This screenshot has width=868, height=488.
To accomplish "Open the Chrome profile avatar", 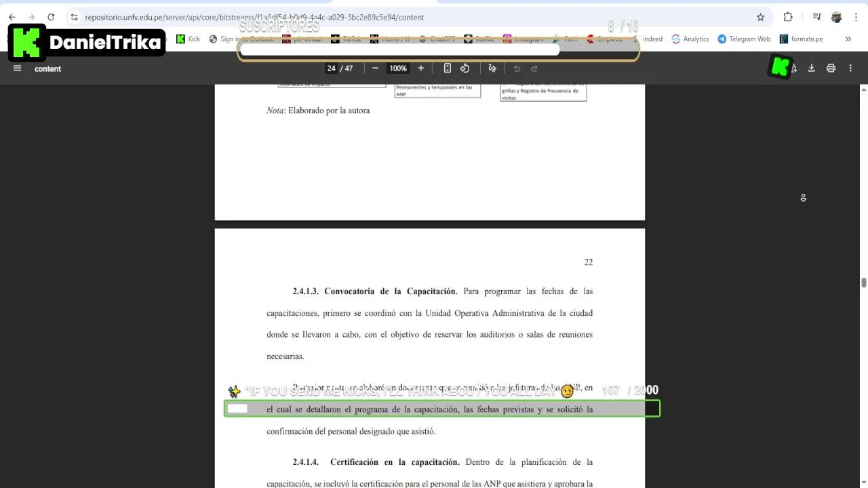I will (x=836, y=17).
